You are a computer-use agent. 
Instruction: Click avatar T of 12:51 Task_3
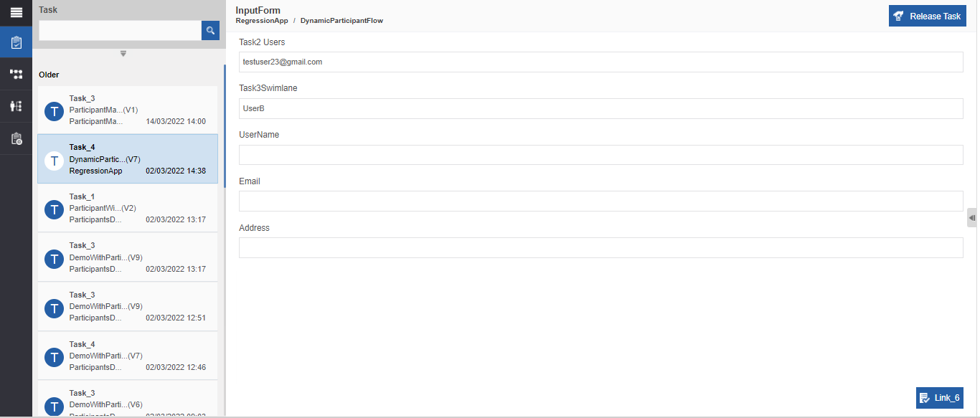pyautogui.click(x=55, y=308)
